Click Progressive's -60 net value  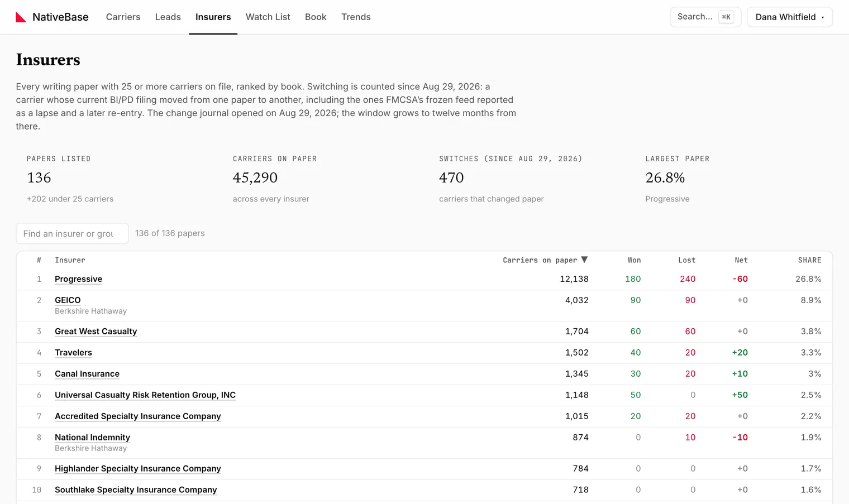740,279
